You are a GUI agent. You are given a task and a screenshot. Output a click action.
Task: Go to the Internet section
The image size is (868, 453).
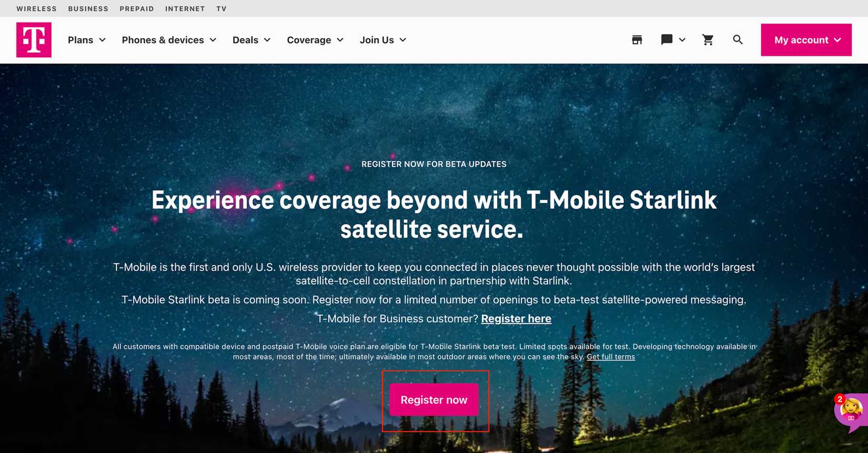(x=185, y=9)
